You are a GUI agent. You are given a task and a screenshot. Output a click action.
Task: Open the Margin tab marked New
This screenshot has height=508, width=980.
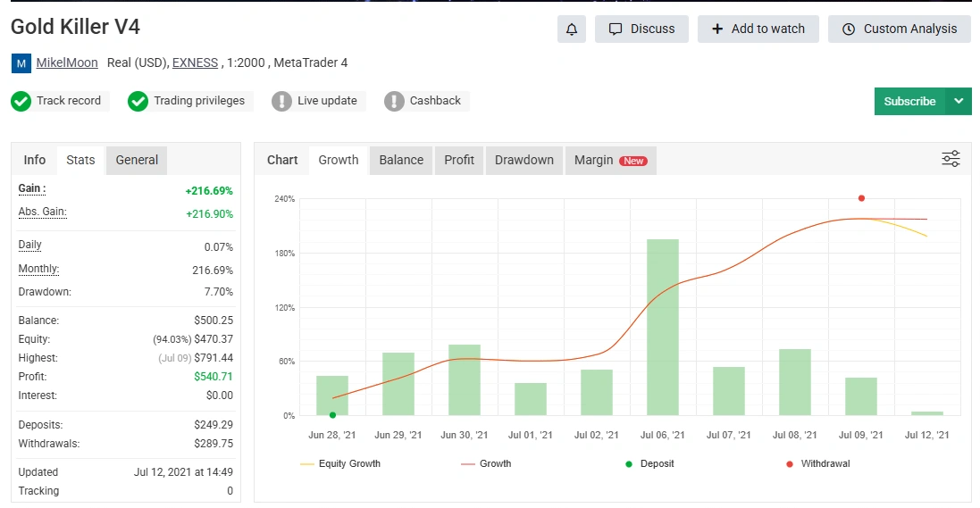click(x=610, y=160)
